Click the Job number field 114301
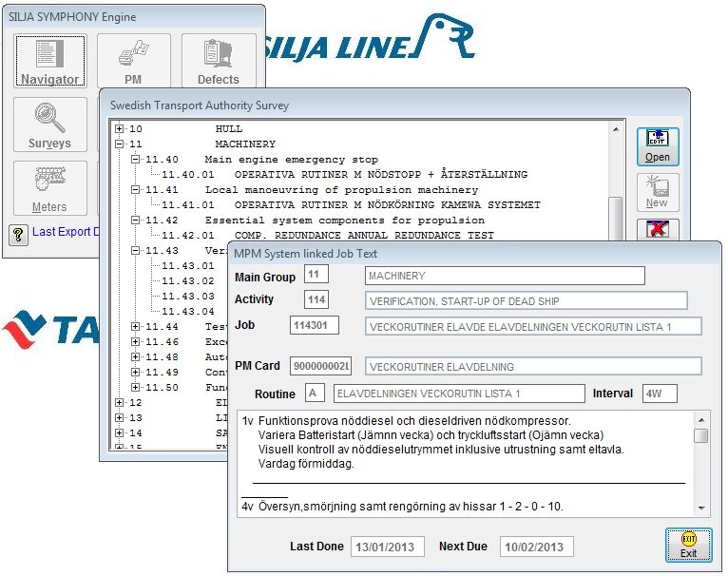The height and width of the screenshot is (576, 728). pyautogui.click(x=315, y=325)
